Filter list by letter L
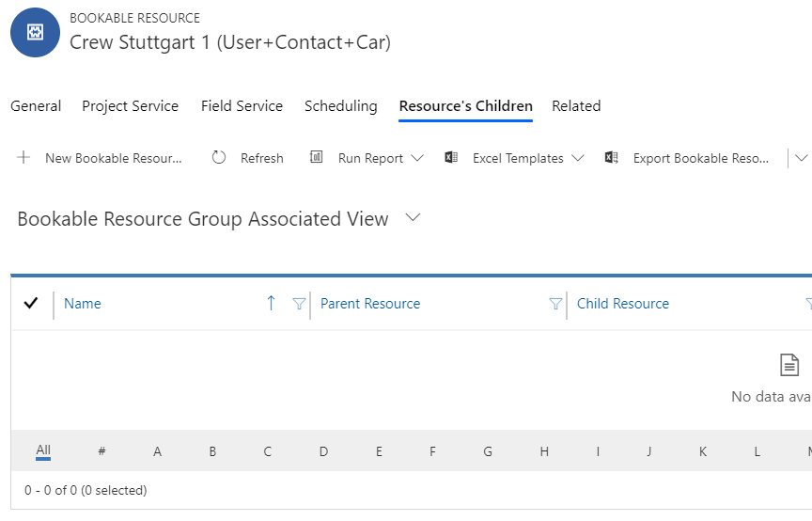Image resolution: width=812 pixels, height=521 pixels. pos(757,451)
